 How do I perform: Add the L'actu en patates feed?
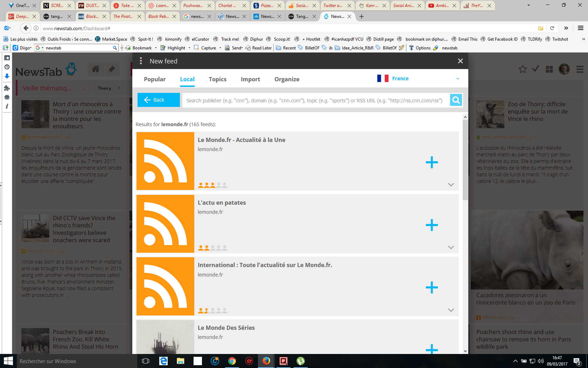(432, 225)
